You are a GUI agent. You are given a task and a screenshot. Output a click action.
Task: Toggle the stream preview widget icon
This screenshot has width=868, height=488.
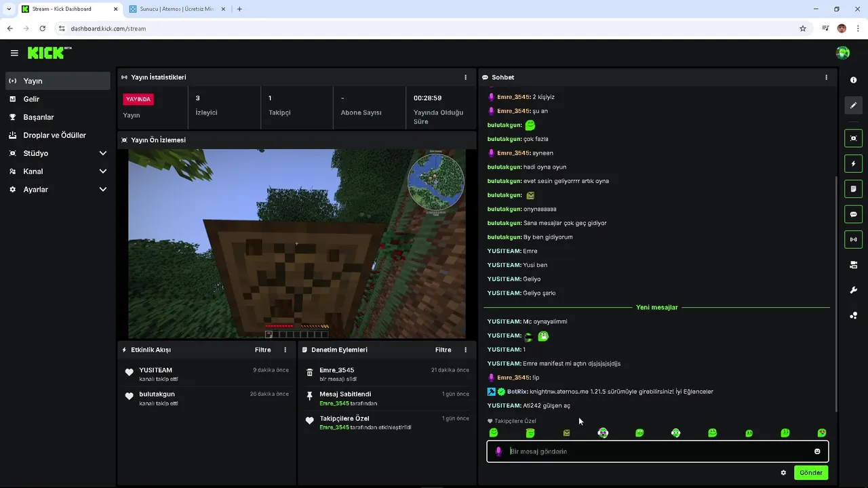[x=853, y=138]
